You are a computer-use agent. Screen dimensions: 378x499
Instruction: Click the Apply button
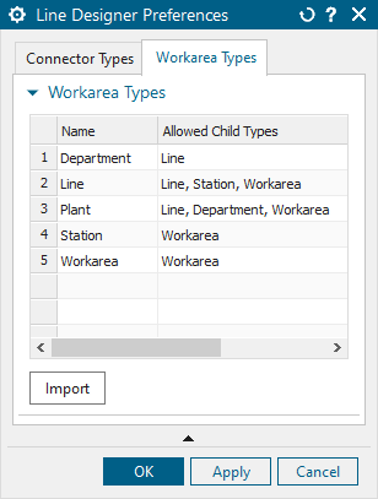click(x=231, y=471)
